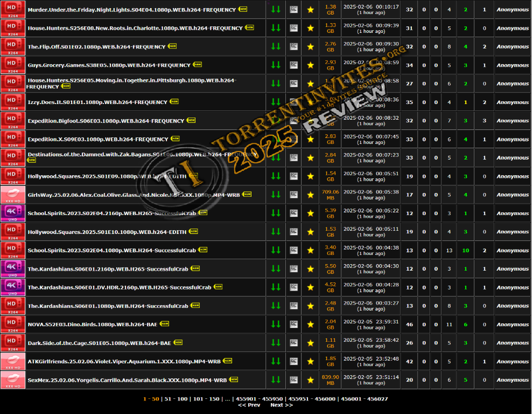532x414 pixels.
Task: Click download arrows for Expedition.X S09E03
Action: tap(276, 139)
